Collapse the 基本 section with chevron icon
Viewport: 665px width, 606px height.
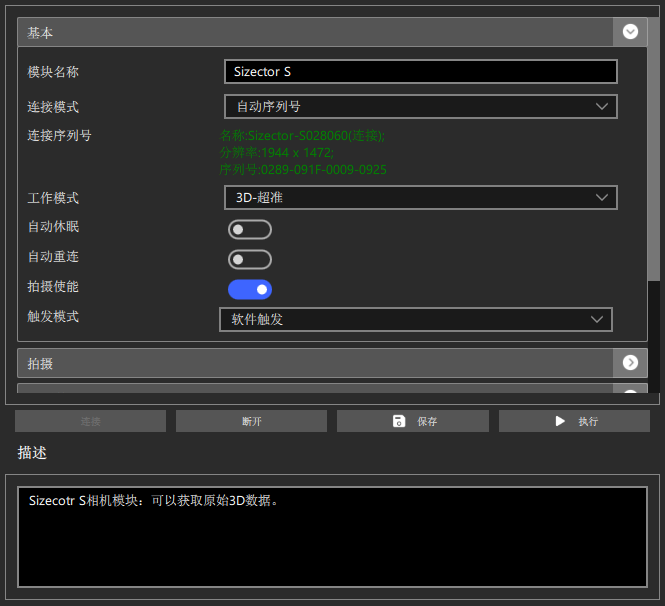pos(630,32)
